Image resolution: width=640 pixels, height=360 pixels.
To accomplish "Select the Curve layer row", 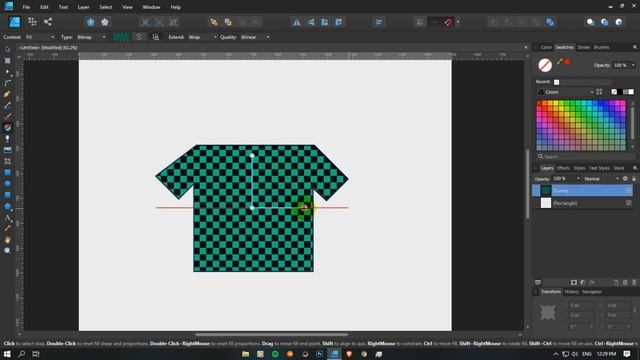I will tap(582, 191).
